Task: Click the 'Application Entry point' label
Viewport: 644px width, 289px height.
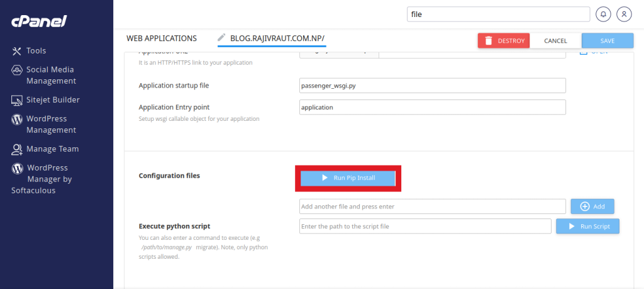Action: [174, 107]
